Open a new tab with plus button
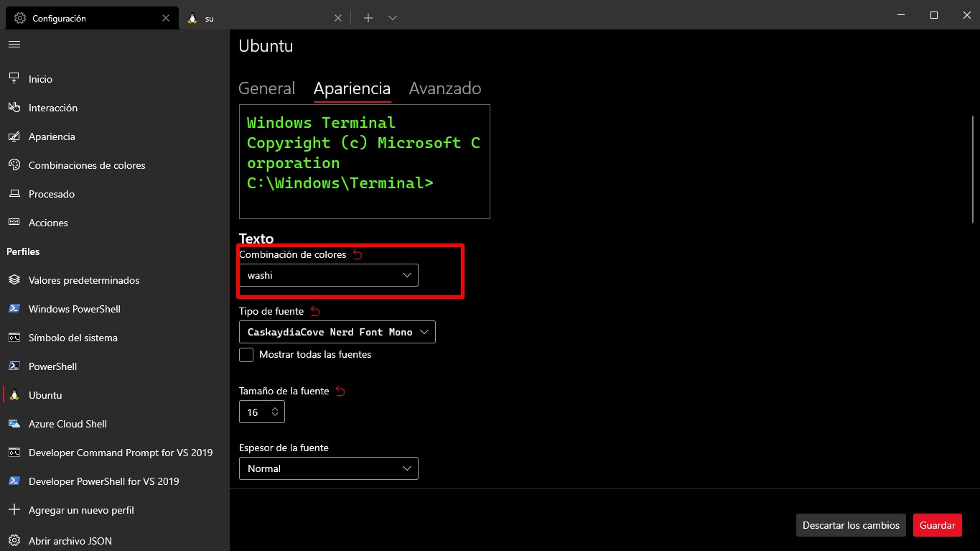 coord(368,18)
